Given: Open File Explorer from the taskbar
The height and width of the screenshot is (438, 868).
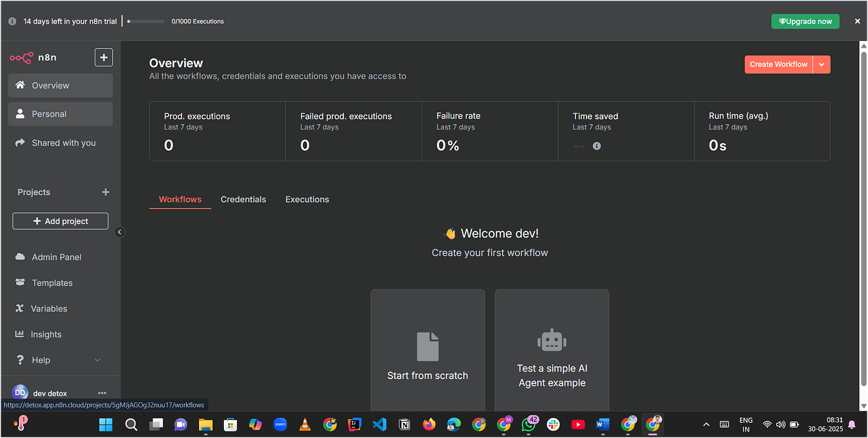Looking at the screenshot, I should tap(205, 424).
